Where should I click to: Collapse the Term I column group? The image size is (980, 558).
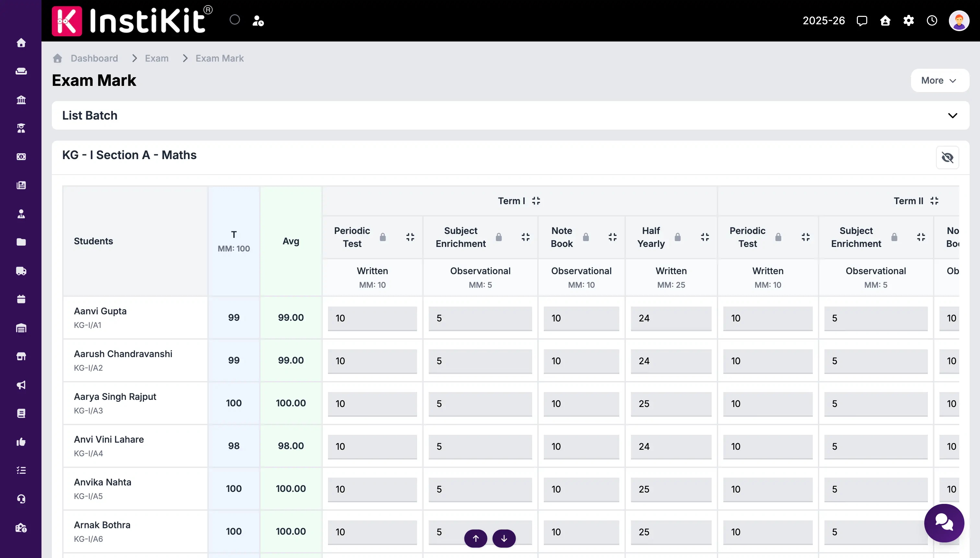(536, 201)
